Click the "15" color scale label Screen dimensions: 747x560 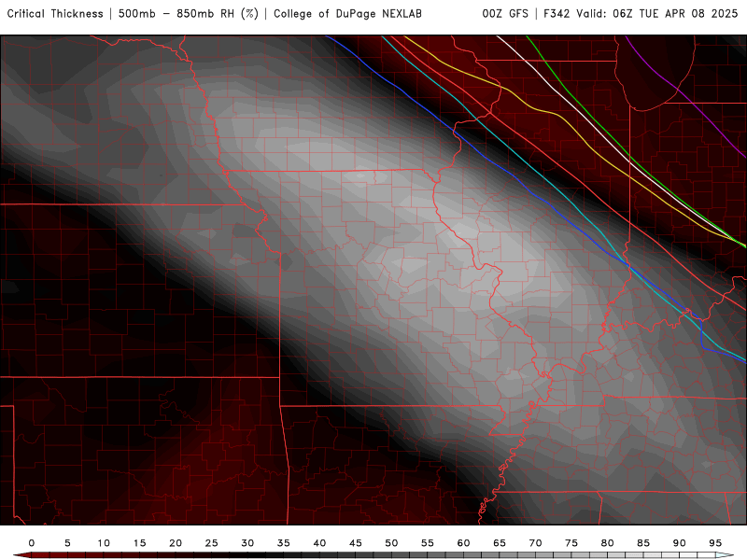[139, 543]
